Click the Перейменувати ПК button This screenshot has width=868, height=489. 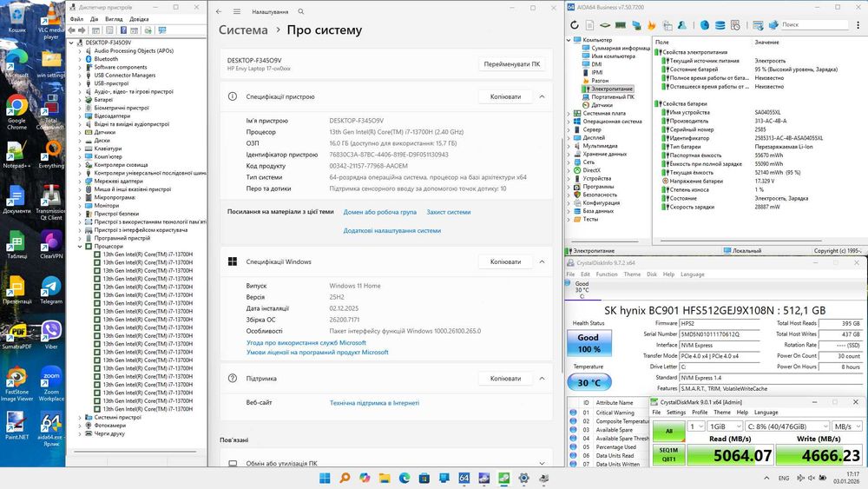point(511,64)
